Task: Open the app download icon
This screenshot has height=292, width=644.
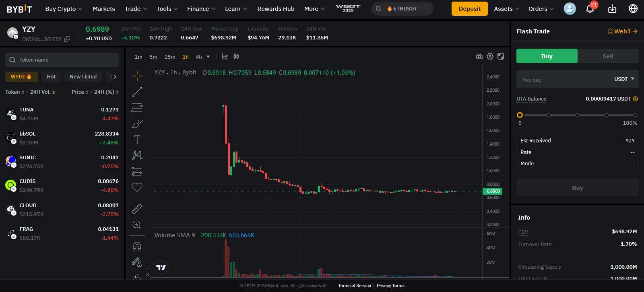Action: click(612, 8)
